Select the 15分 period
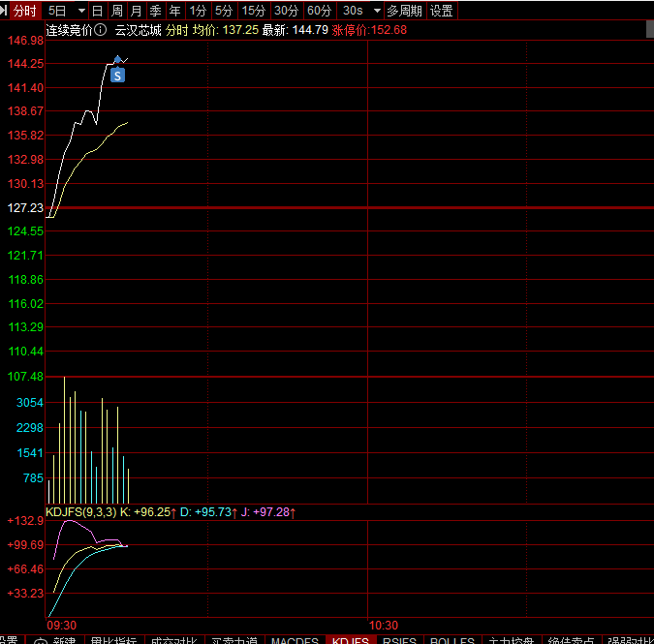The width and height of the screenshot is (654, 644). coord(254,11)
